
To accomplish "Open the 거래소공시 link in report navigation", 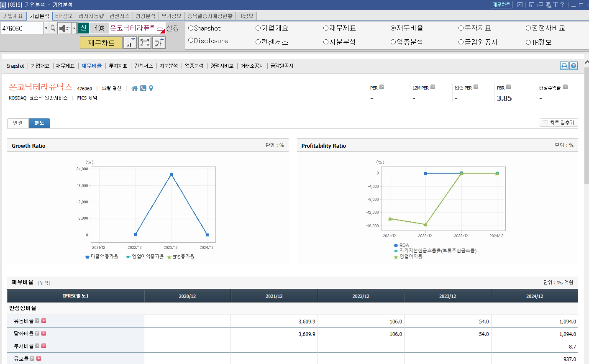I will 252,66.
